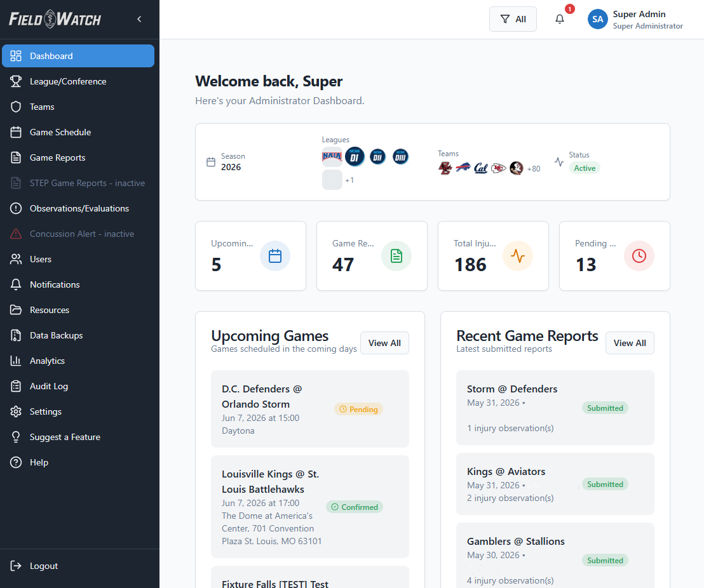
Task: Click the Logout arrow icon
Action: point(16,566)
